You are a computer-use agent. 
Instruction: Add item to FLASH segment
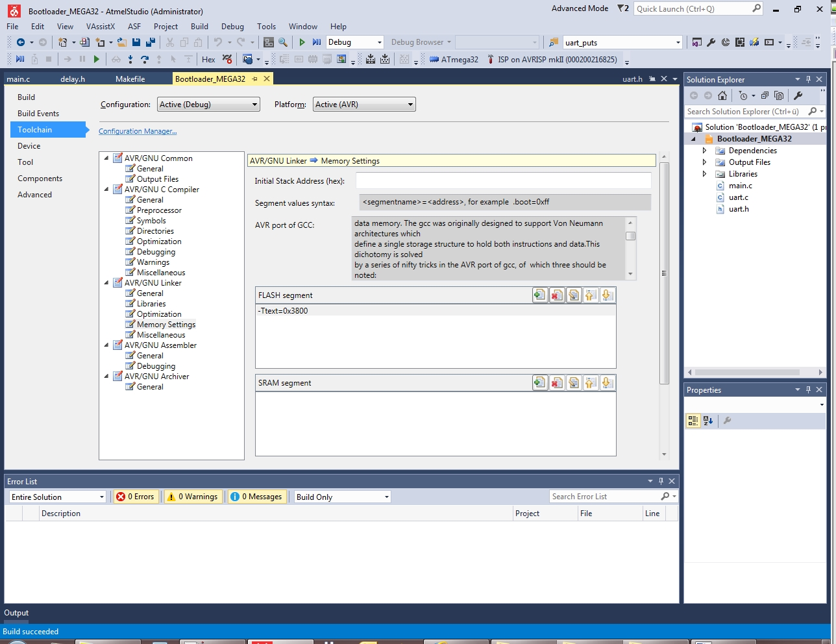540,295
